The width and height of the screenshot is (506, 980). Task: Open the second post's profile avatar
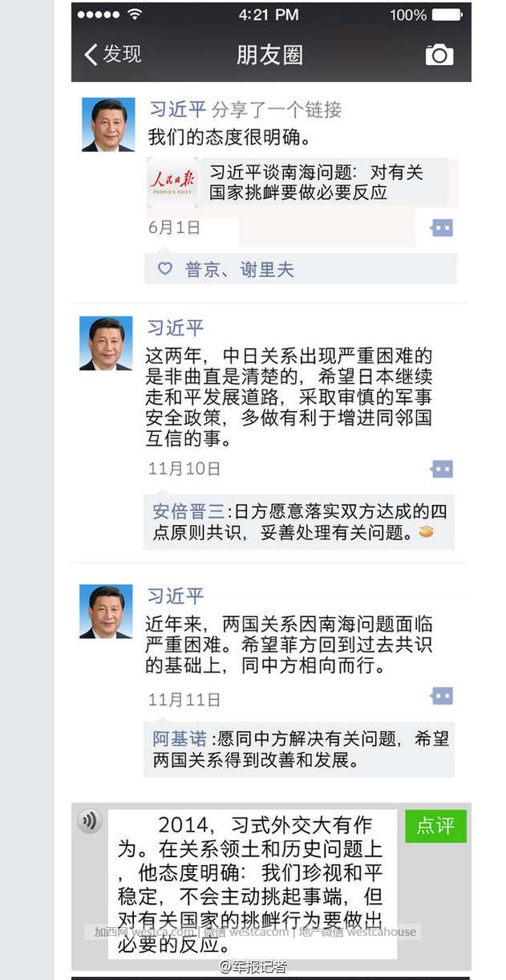(x=106, y=344)
